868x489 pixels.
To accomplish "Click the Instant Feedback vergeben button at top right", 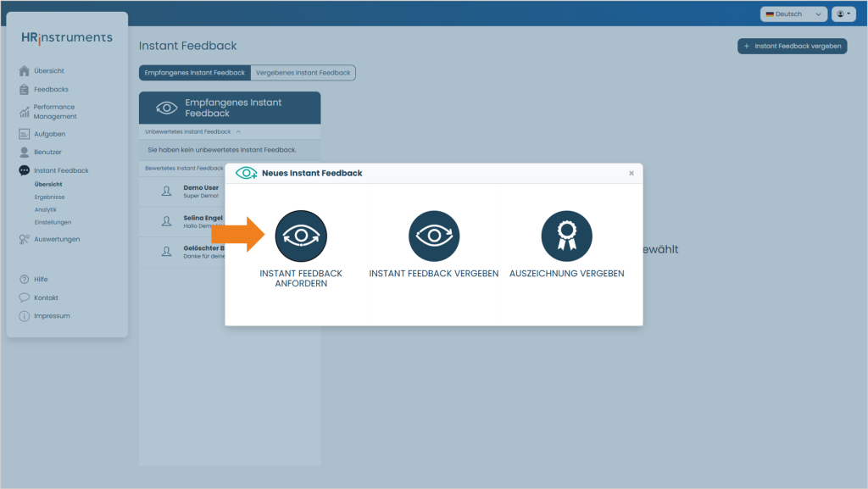I will point(793,46).
